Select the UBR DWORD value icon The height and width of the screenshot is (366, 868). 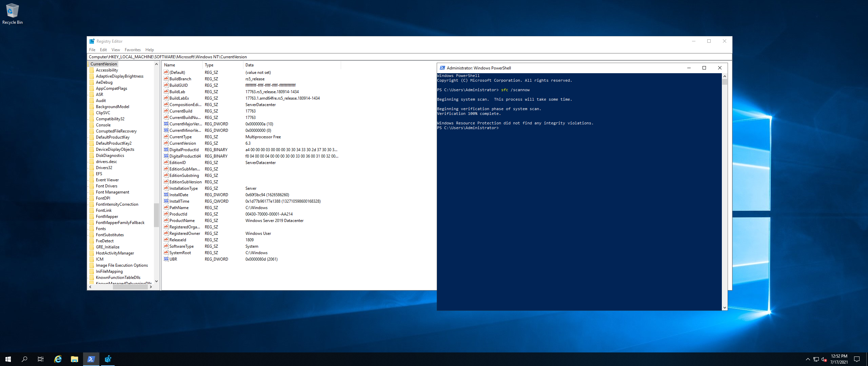pyautogui.click(x=166, y=259)
